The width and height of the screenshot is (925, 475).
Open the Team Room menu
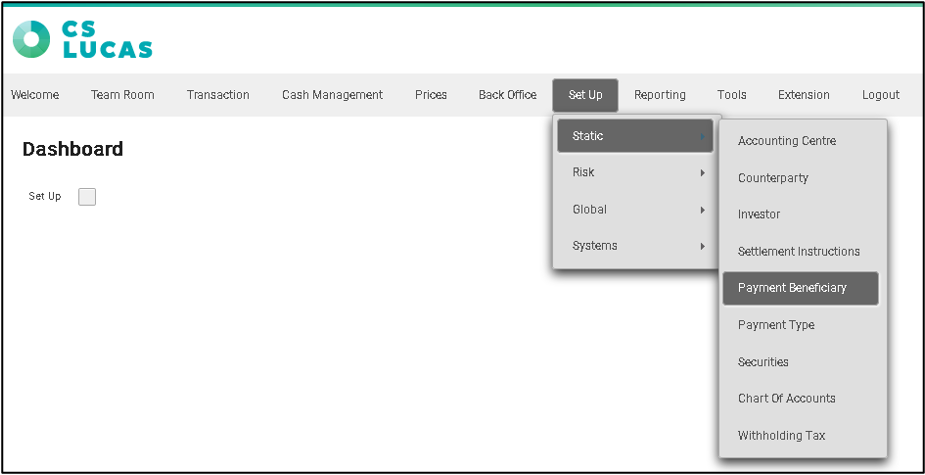122,95
